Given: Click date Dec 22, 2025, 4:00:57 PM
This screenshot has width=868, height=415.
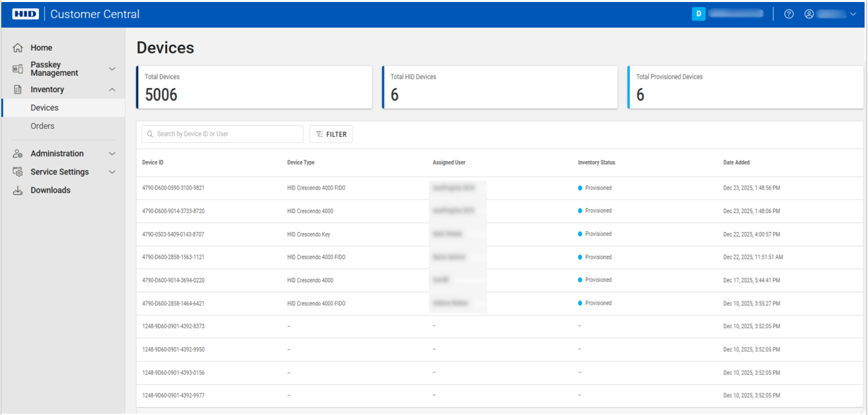Looking at the screenshot, I should pos(752,235).
